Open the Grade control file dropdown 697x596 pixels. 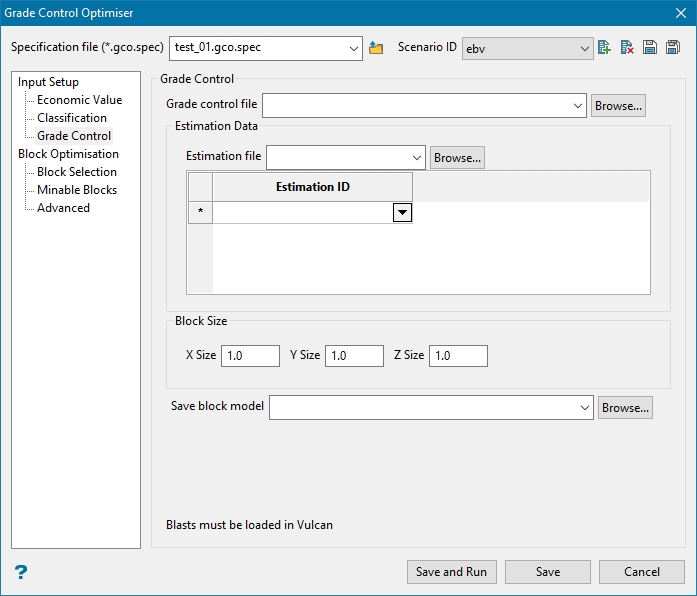pyautogui.click(x=578, y=105)
